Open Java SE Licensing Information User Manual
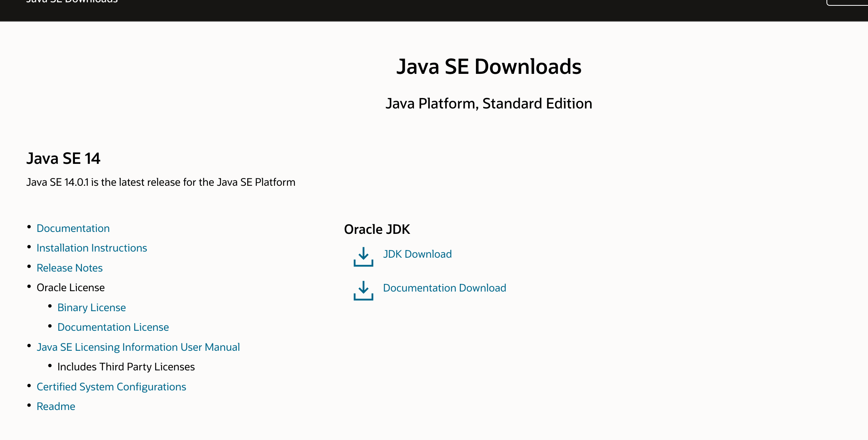Screen dimensions: 868x440 (x=138, y=347)
